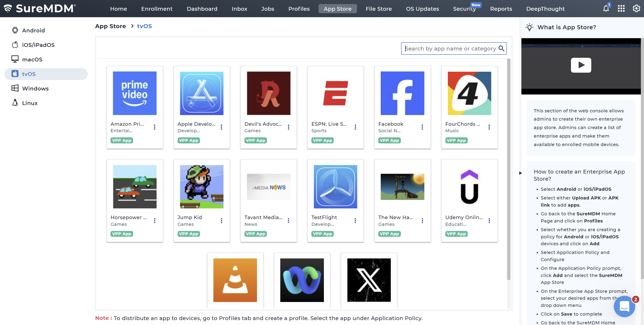Image resolution: width=644 pixels, height=325 pixels.
Task: Open TestFlight app icon
Action: (335, 187)
